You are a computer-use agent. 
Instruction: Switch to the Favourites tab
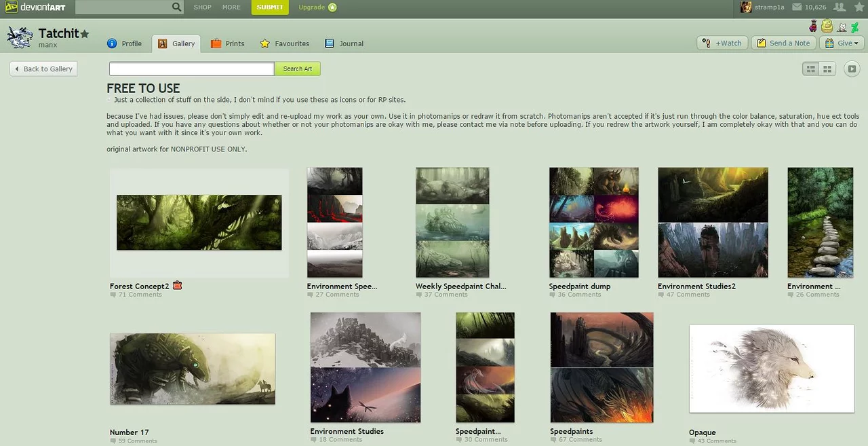(284, 43)
